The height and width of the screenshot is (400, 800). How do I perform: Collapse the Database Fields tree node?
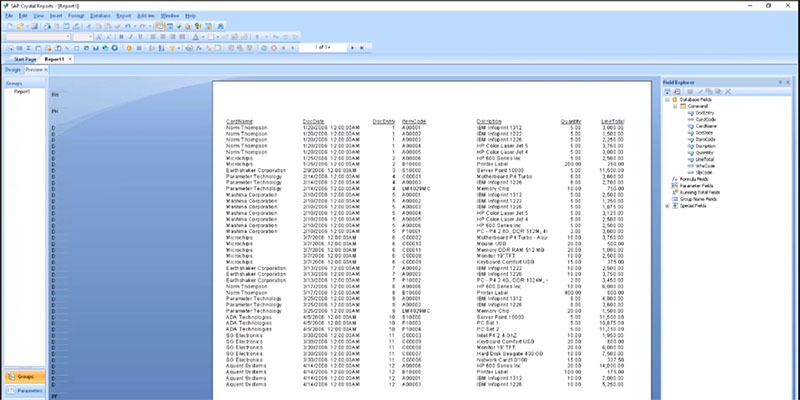(666, 101)
